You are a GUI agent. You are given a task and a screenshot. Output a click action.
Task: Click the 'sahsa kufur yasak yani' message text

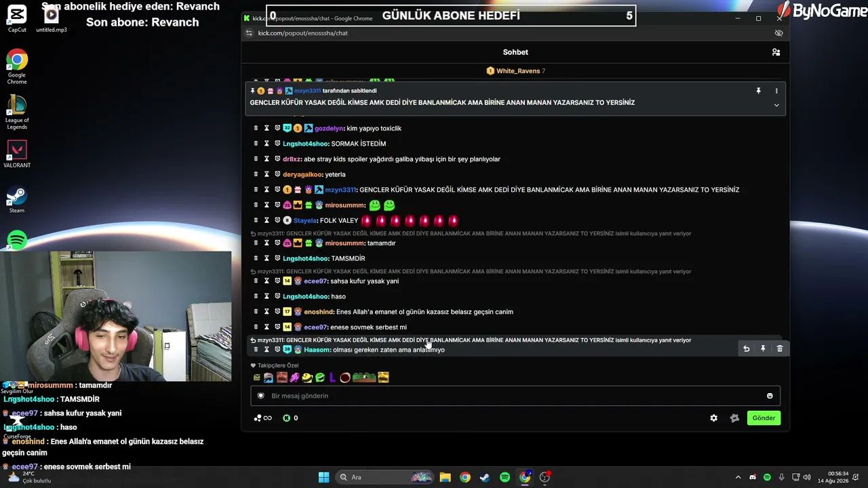(x=364, y=281)
